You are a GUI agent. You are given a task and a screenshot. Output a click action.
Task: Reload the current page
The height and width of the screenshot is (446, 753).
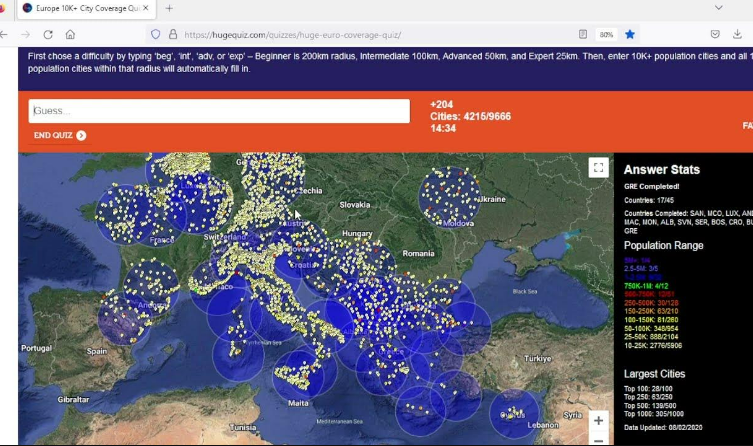[x=48, y=35]
